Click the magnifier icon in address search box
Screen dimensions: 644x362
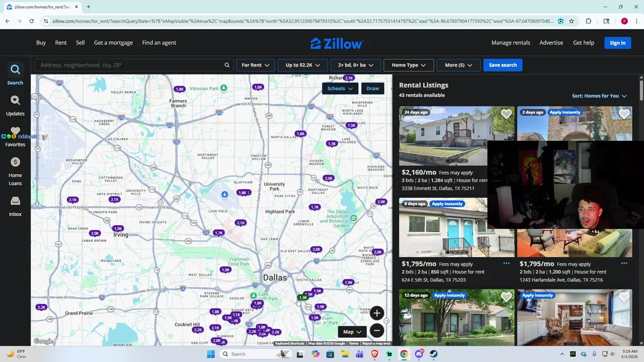pos(227,65)
